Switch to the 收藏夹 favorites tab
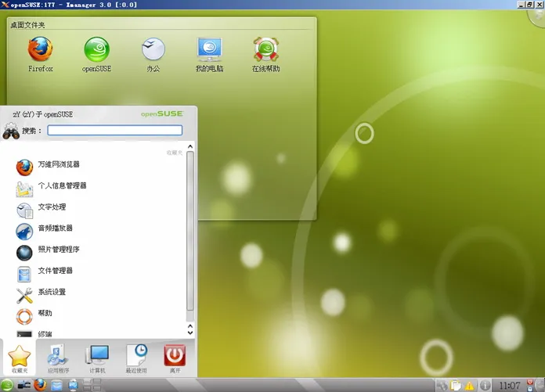 coord(19,358)
